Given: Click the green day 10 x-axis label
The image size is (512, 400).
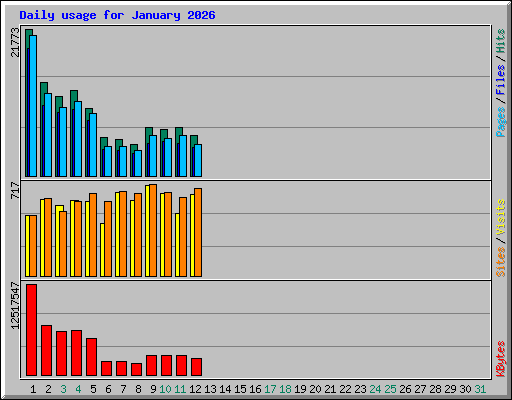Looking at the screenshot, I should click(x=165, y=389).
